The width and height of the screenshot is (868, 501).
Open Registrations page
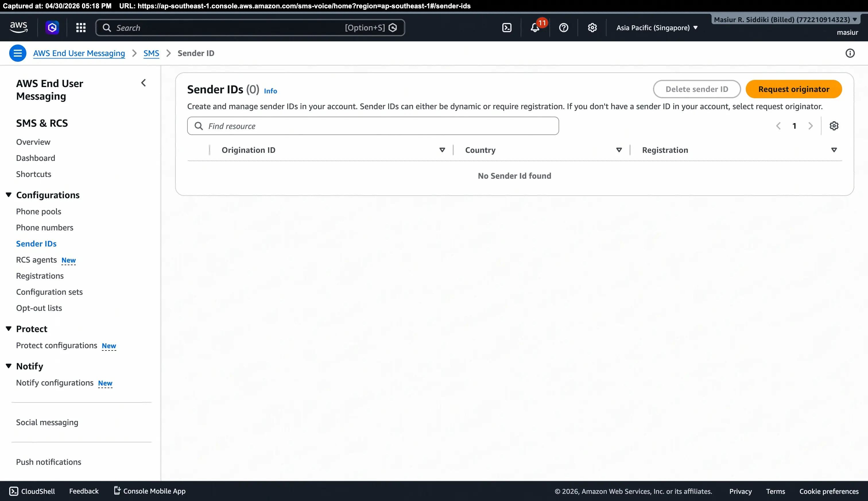click(40, 276)
